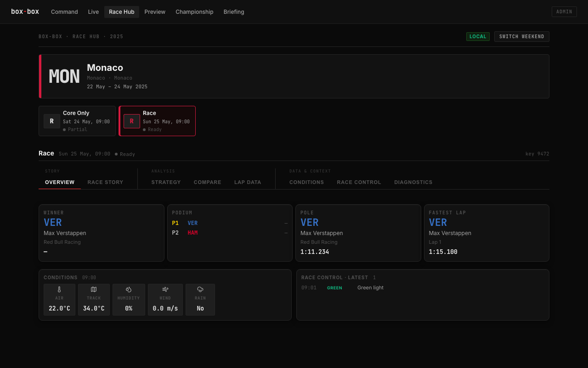The width and height of the screenshot is (588, 368).
Task: Click the humidity droplets icon
Action: click(x=129, y=289)
